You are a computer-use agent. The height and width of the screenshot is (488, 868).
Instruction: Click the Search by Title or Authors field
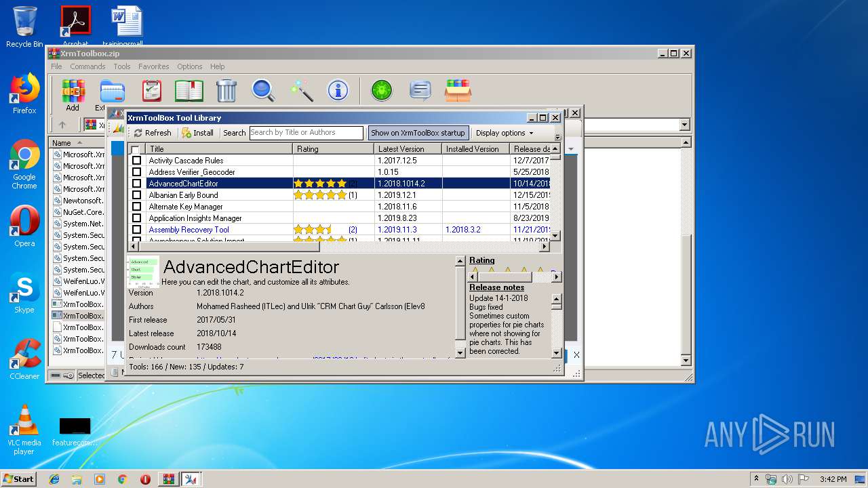click(307, 133)
